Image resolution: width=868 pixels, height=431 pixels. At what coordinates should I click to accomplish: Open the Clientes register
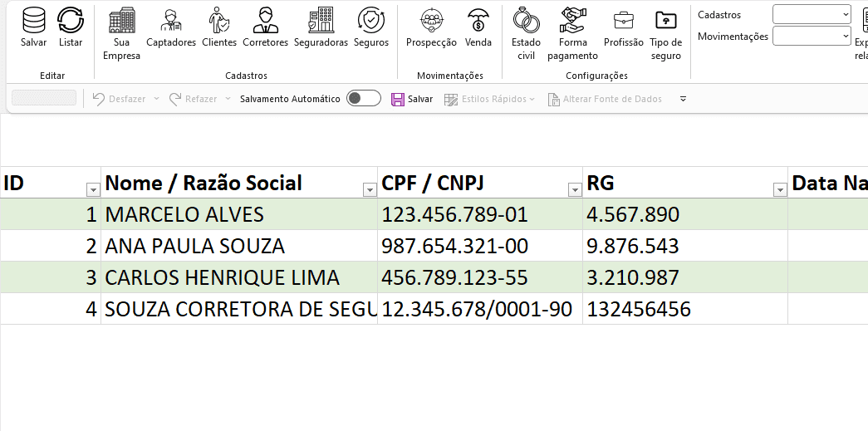[219, 27]
